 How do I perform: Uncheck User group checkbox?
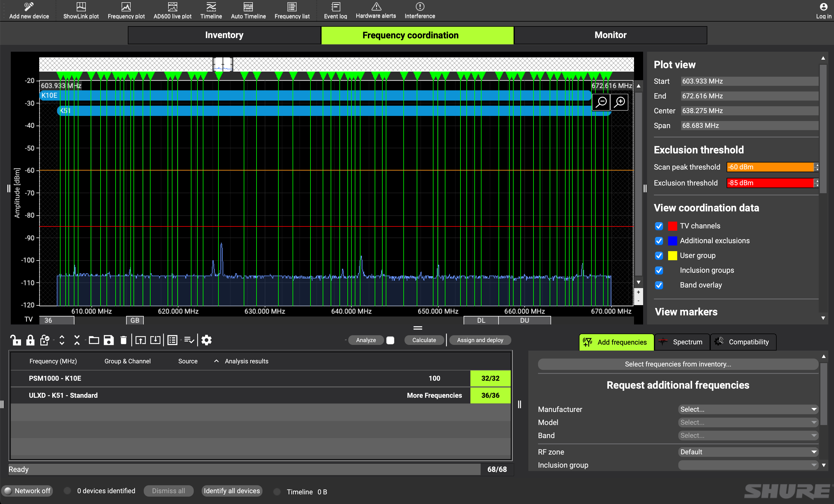(659, 256)
